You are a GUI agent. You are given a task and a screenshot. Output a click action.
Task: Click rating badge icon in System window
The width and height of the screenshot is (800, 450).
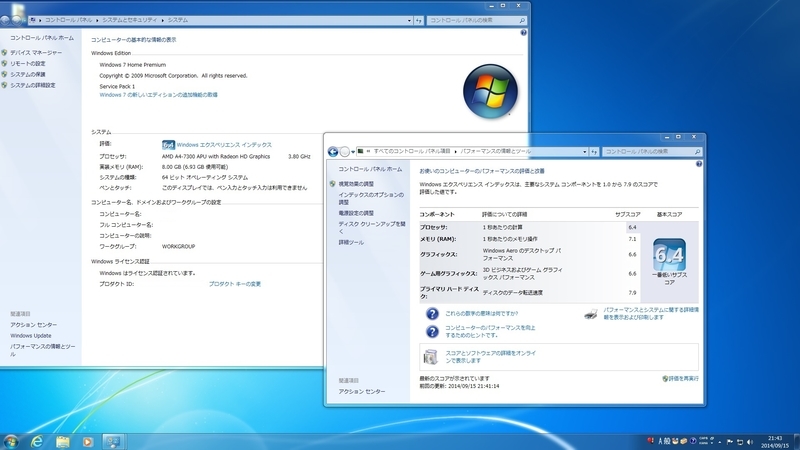point(168,145)
